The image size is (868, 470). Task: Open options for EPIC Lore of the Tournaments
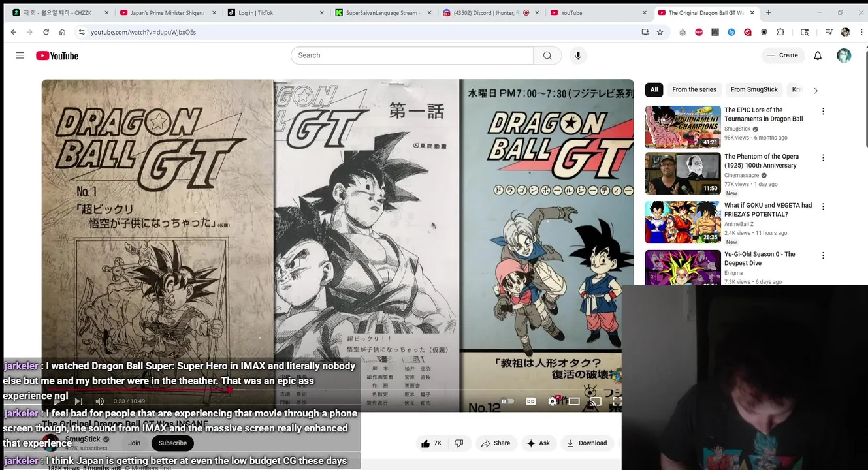pos(823,112)
